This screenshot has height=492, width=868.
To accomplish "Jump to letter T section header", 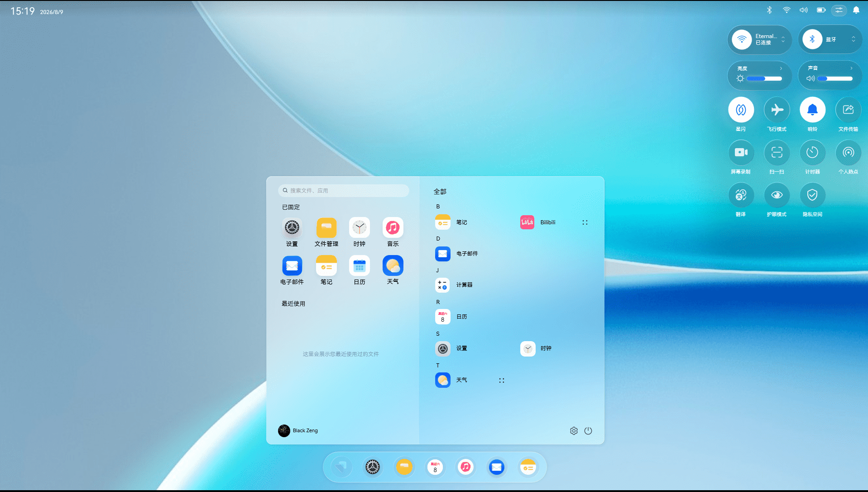I will pyautogui.click(x=438, y=366).
